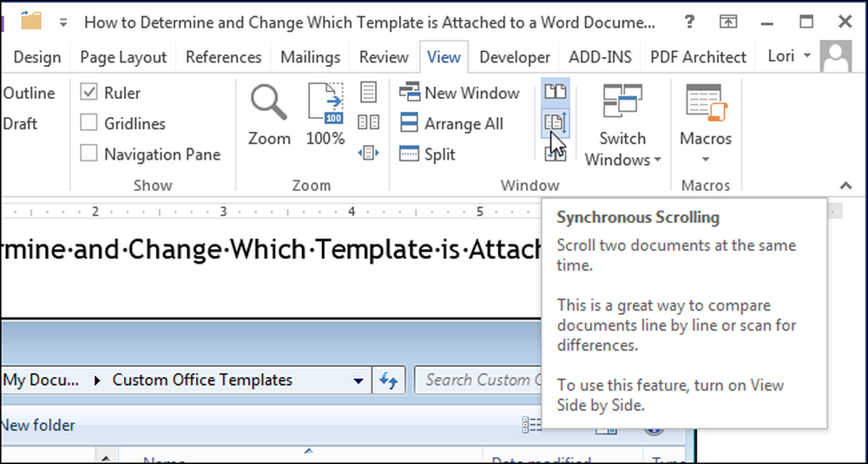868x464 pixels.
Task: Click My Docu... in address path
Action: (x=41, y=380)
